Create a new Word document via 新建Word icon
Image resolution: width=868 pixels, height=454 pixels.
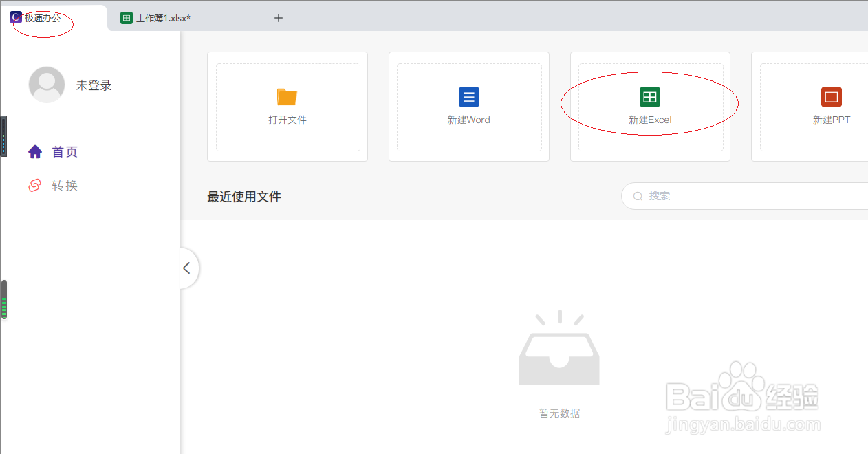click(468, 97)
